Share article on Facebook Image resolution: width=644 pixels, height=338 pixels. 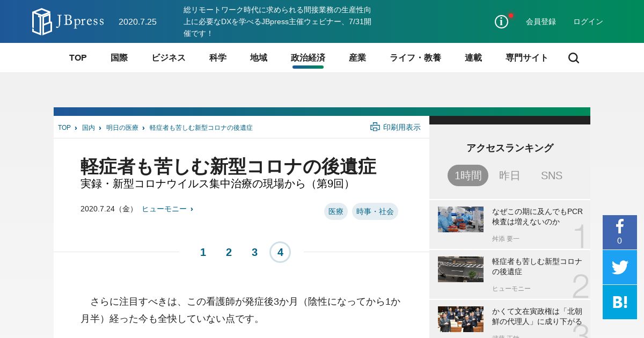tap(620, 232)
